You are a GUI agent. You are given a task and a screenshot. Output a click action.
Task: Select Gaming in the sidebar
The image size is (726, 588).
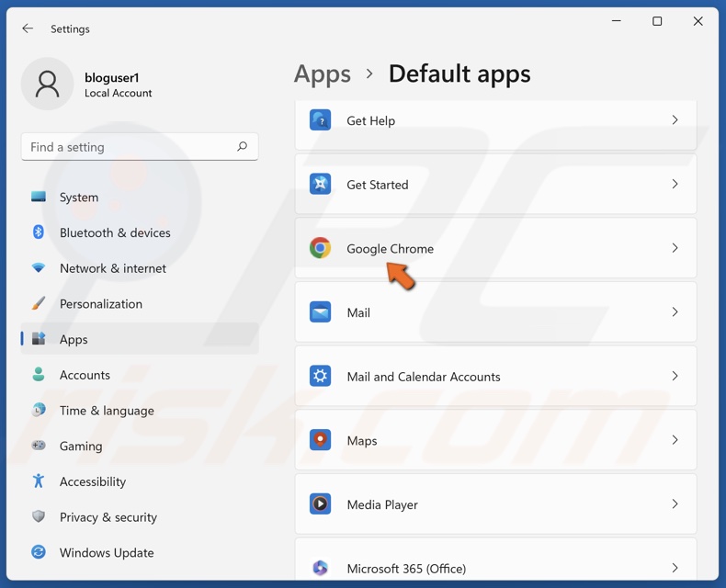click(140, 446)
